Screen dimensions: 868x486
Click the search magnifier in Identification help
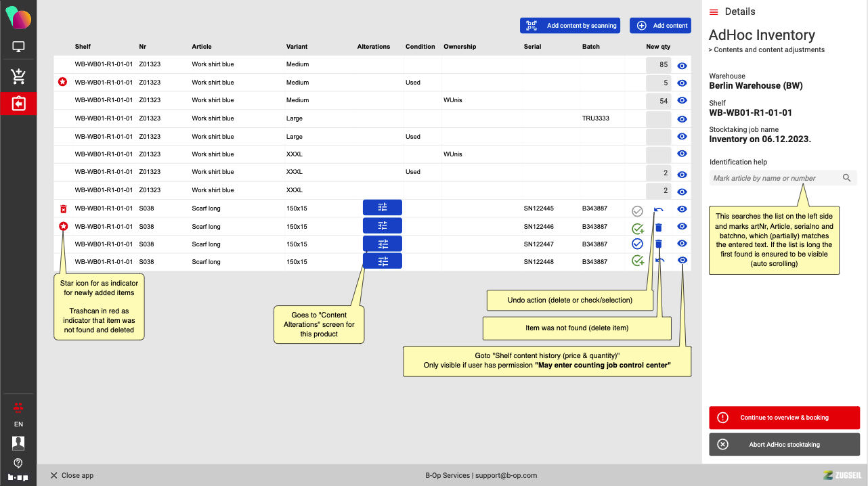(846, 178)
